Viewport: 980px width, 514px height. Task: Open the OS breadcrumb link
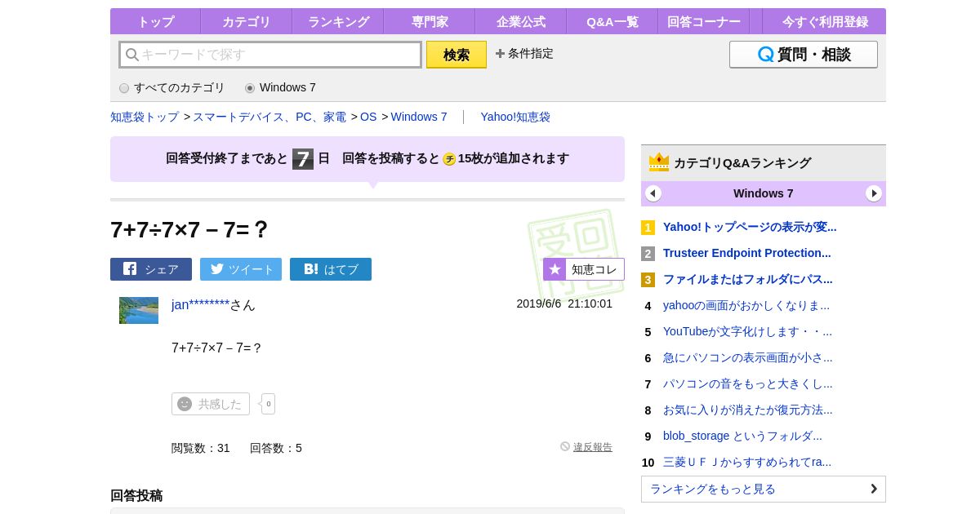[368, 117]
